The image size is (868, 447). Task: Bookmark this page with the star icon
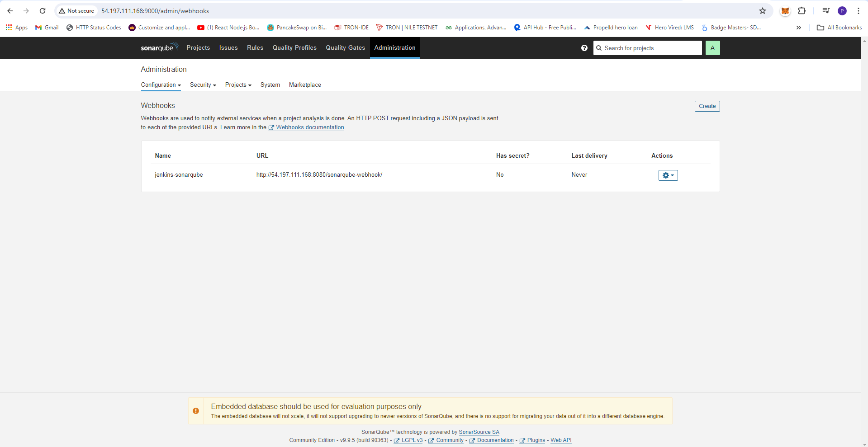tap(763, 11)
